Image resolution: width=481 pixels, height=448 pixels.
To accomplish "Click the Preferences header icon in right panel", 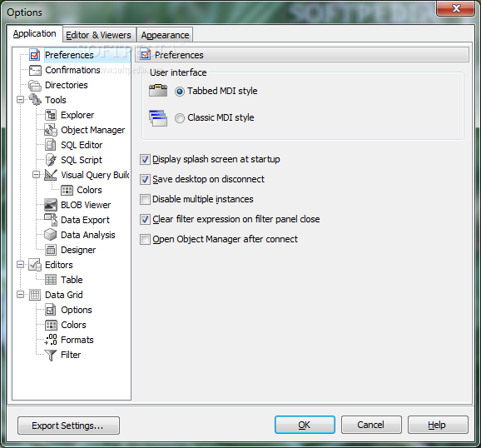I will tap(146, 55).
